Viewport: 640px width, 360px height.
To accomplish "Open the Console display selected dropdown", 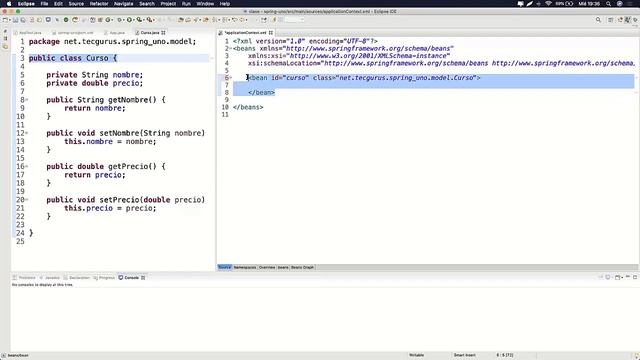I will tap(613, 278).
